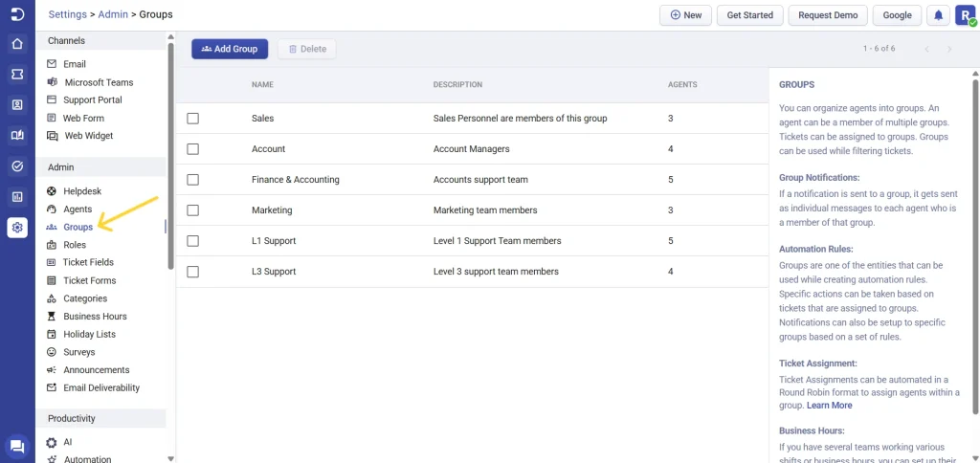
Task: Open the chat bubble icon at bottom left
Action: 17,446
